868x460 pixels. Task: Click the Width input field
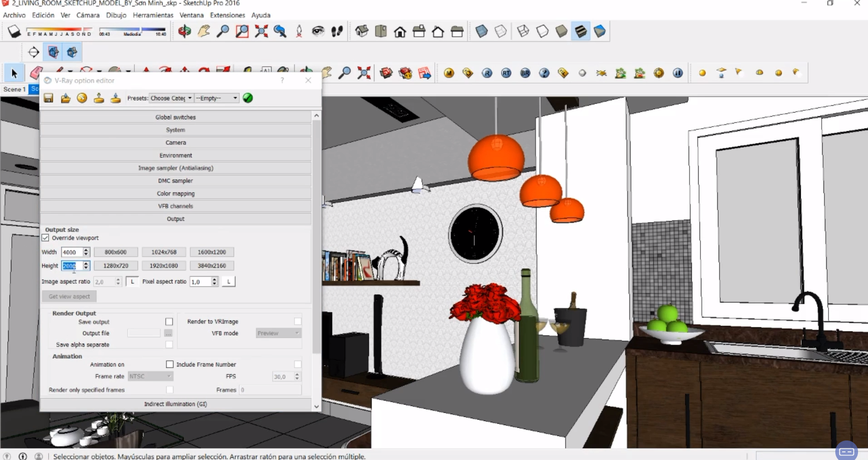[x=72, y=252]
